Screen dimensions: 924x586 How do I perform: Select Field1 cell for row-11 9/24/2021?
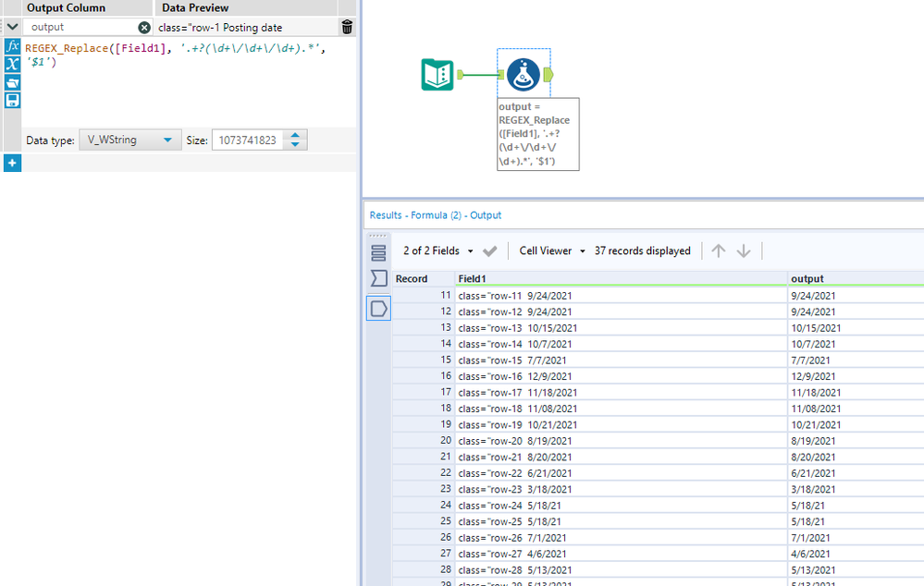(622, 296)
